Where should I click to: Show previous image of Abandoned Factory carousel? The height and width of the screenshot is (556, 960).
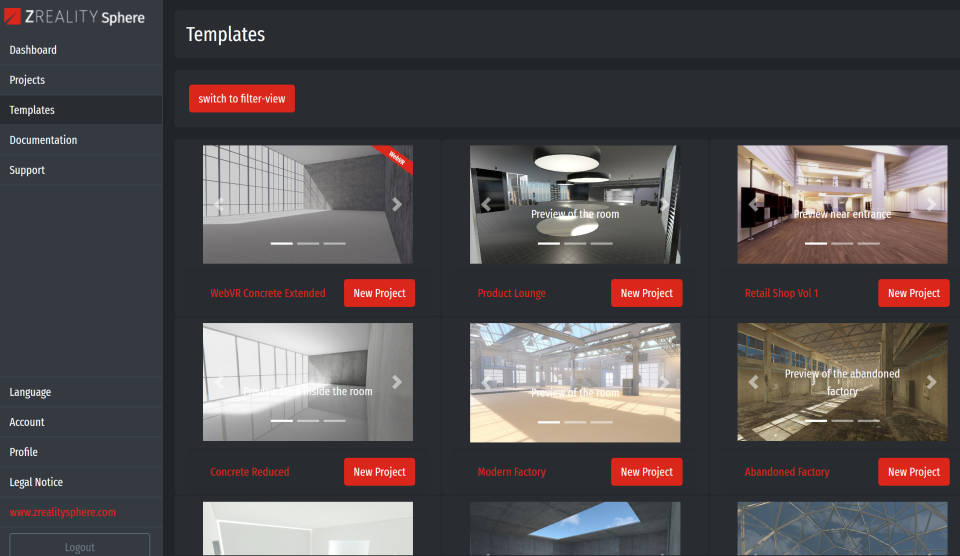click(x=753, y=382)
